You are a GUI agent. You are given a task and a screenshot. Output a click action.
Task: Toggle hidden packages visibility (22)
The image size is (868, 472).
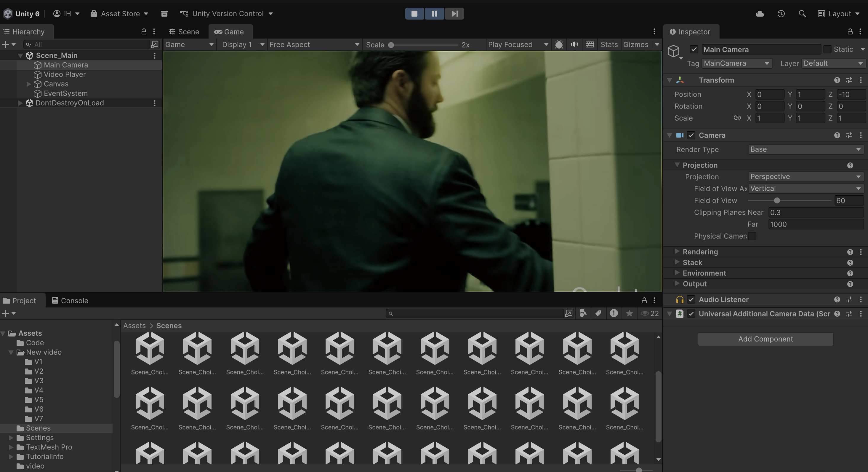point(650,313)
